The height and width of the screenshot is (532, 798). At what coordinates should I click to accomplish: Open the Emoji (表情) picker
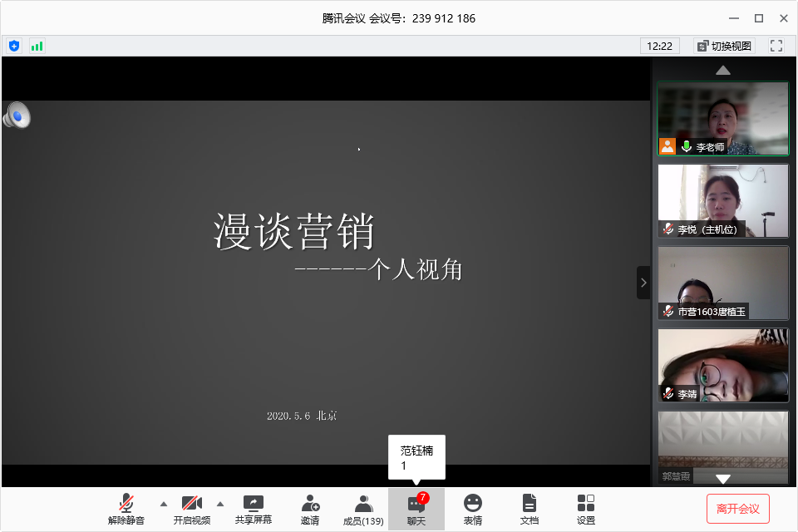click(x=472, y=510)
